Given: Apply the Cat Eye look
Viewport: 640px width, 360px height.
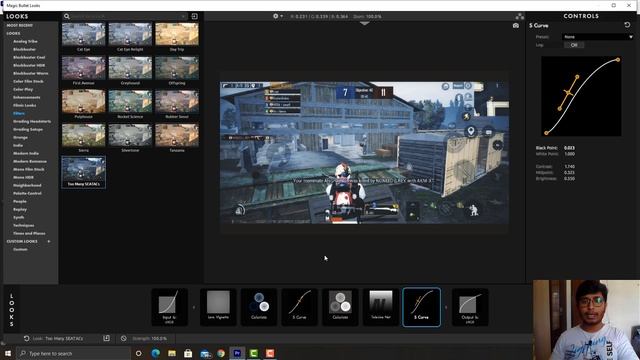Looking at the screenshot, I should (84, 37).
